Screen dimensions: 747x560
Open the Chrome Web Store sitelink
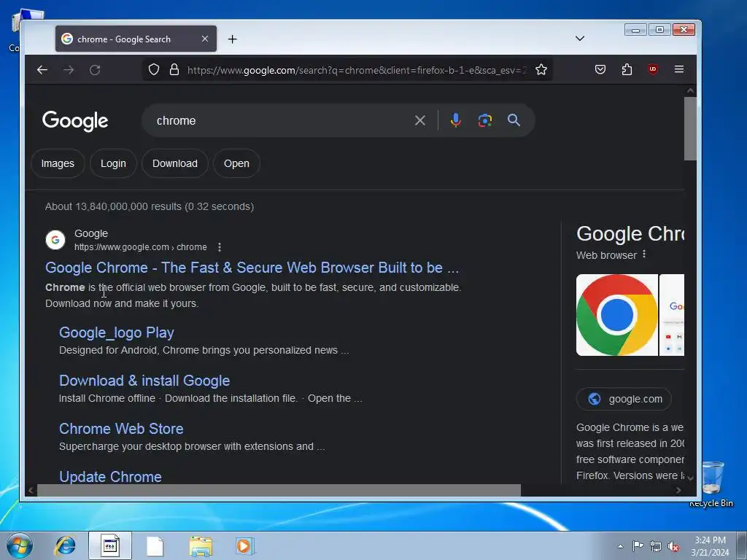[x=121, y=429]
